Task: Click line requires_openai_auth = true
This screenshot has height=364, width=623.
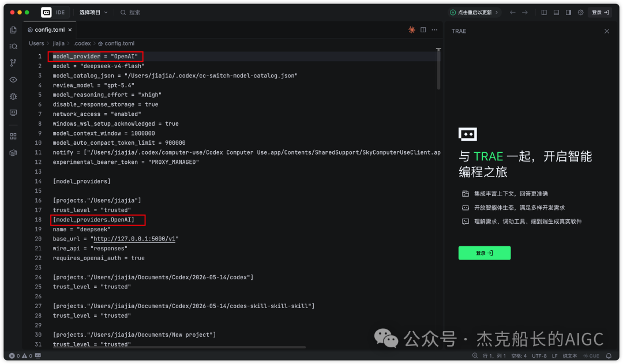Action: point(99,258)
